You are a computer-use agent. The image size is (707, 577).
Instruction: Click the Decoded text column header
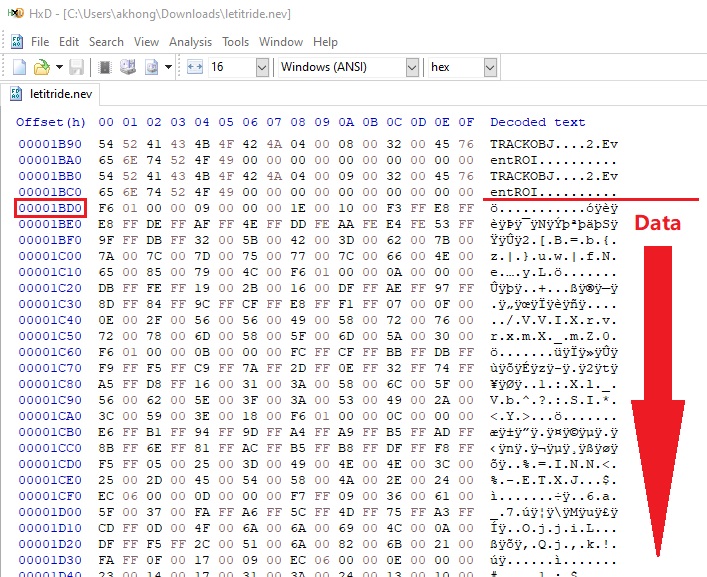pos(537,122)
